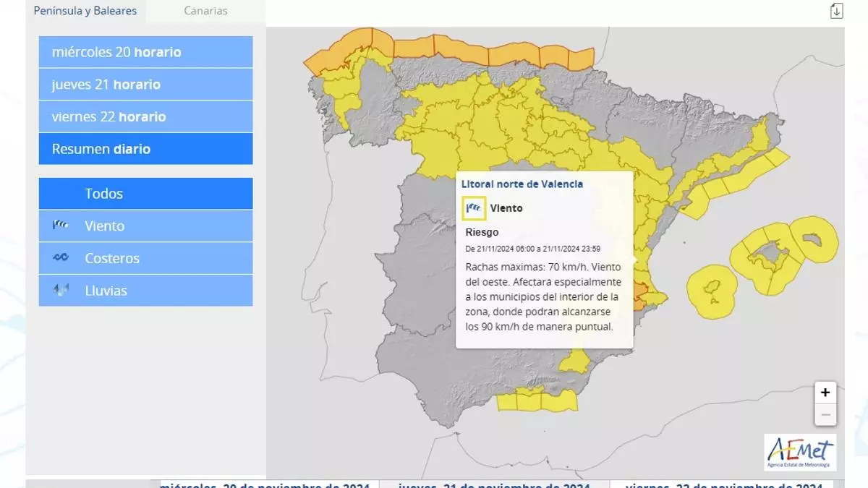This screenshot has height=488, width=868.
Task: Click the yellow Ibiza warning zone
Action: [712, 291]
